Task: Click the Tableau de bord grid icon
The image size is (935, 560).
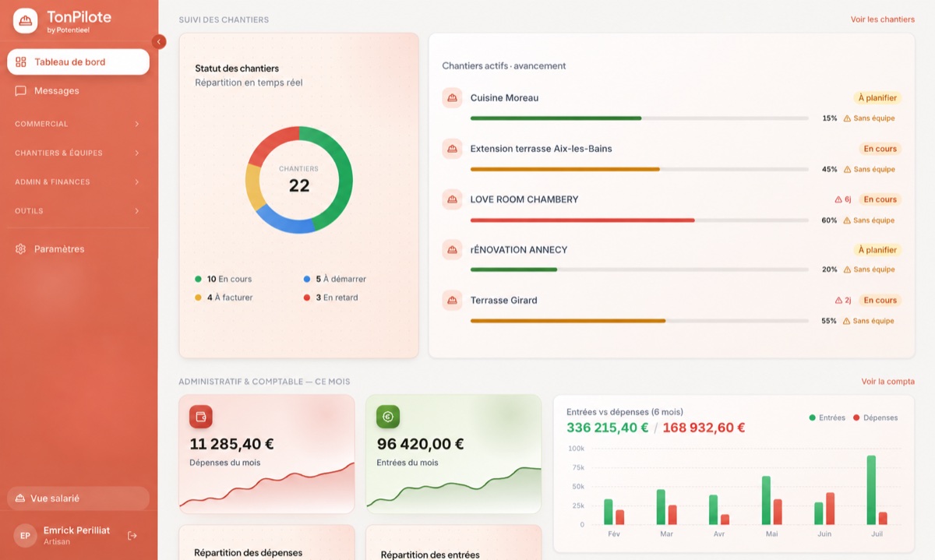Action: pyautogui.click(x=21, y=62)
